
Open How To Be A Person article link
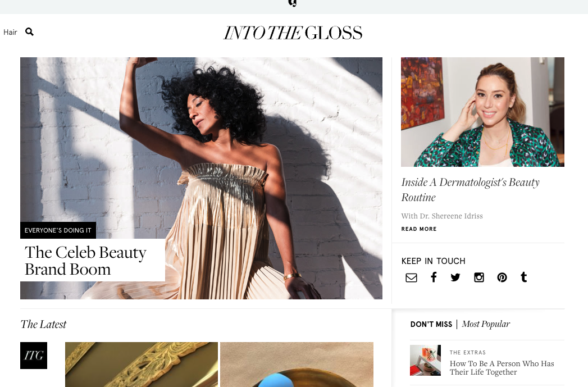(502, 368)
